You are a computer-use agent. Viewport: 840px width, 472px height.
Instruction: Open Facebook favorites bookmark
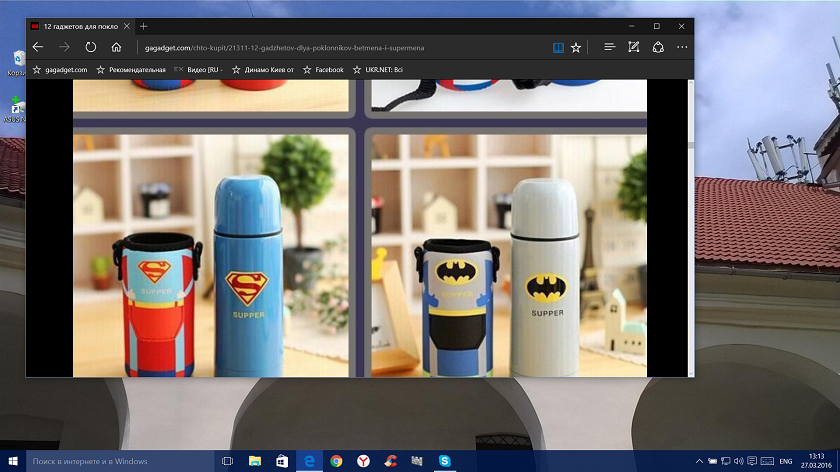coord(323,70)
